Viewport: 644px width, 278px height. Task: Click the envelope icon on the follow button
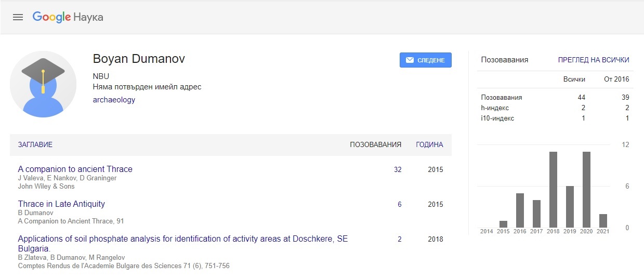click(x=410, y=60)
